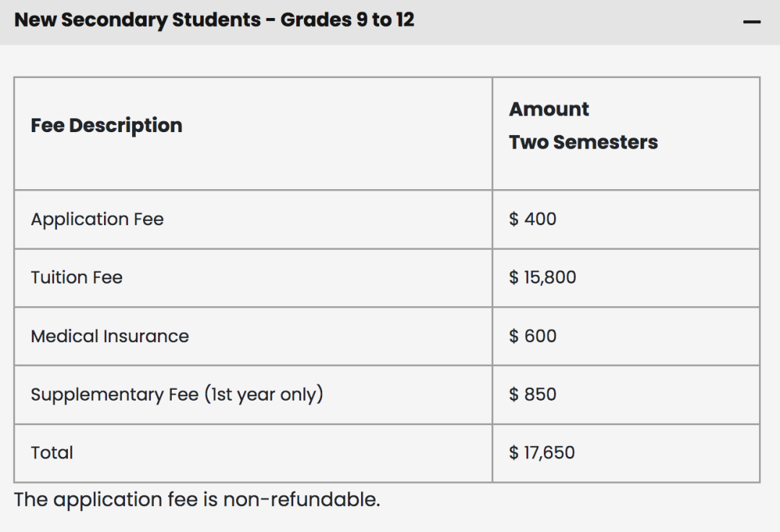This screenshot has height=532, width=780.
Task: Click 'Grades 9 to 12' in section title
Action: 347,19
